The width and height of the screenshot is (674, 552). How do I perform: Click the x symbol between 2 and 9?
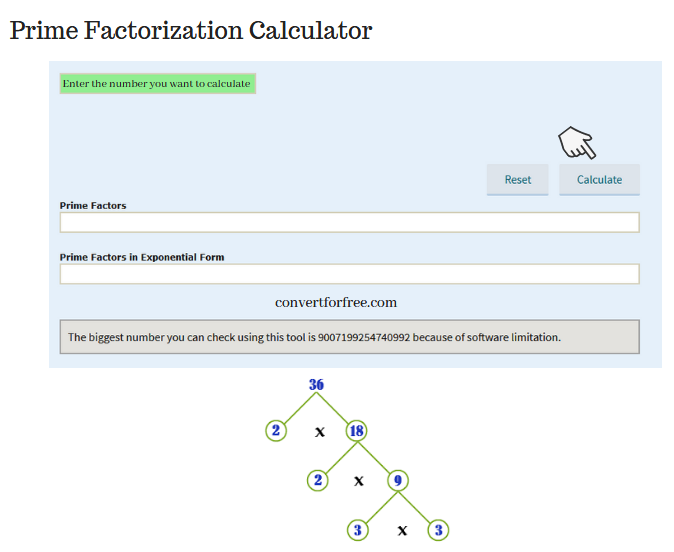point(358,481)
